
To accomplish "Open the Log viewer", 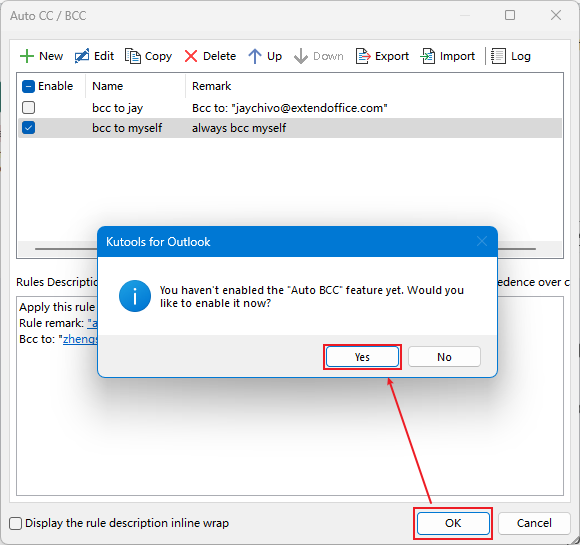I will 511,56.
